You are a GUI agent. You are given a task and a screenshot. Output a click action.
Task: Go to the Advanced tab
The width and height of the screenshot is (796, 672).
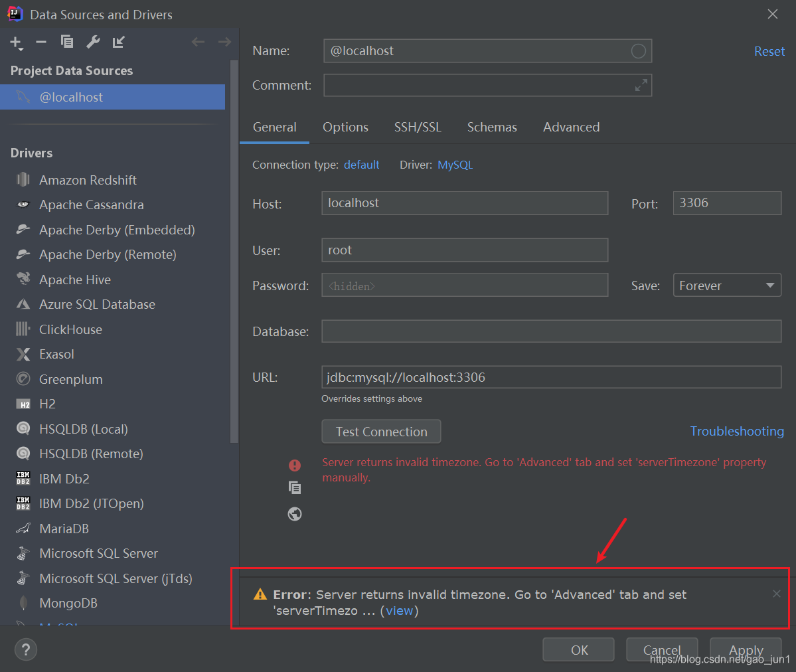(571, 127)
